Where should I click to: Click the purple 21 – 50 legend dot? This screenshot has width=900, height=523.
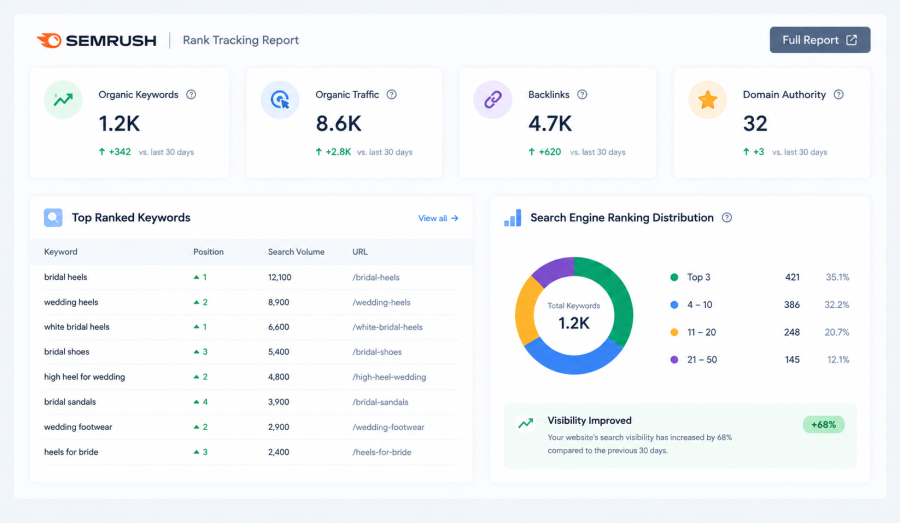pos(674,360)
